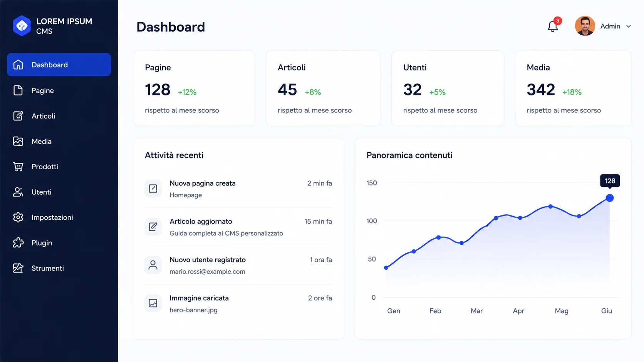Open the Nuova pagina creata activity
644x362 pixels.
pos(238,189)
